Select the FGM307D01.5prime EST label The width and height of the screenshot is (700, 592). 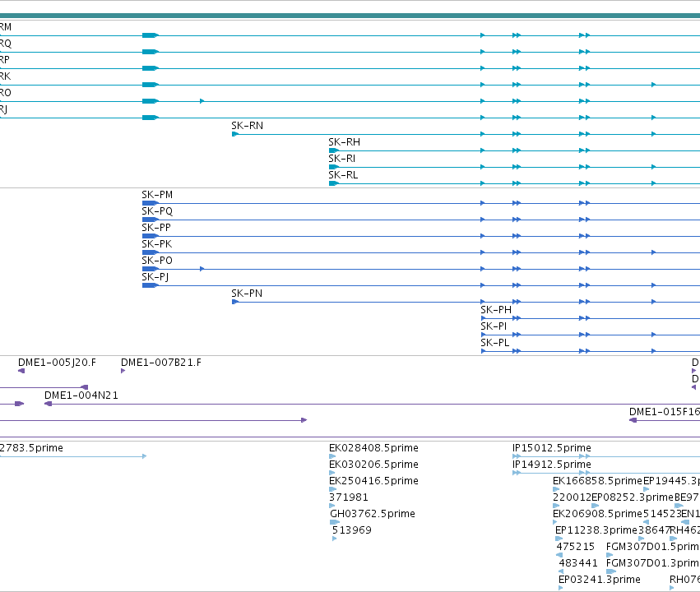652,547
